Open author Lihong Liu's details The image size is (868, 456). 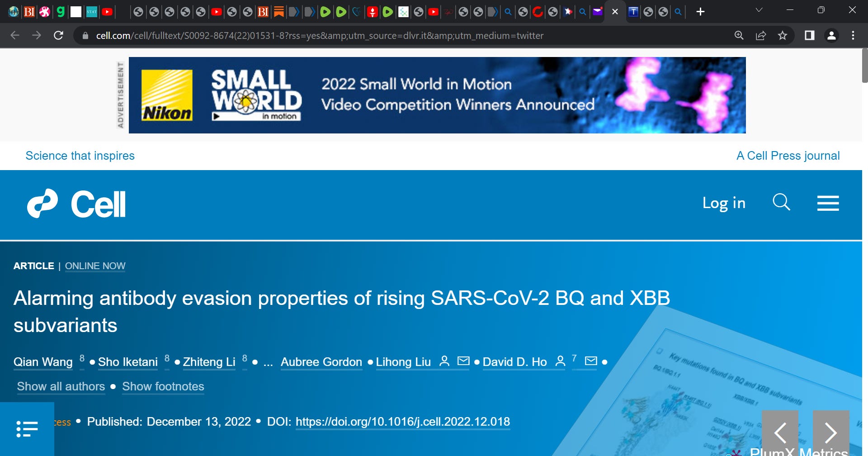403,362
